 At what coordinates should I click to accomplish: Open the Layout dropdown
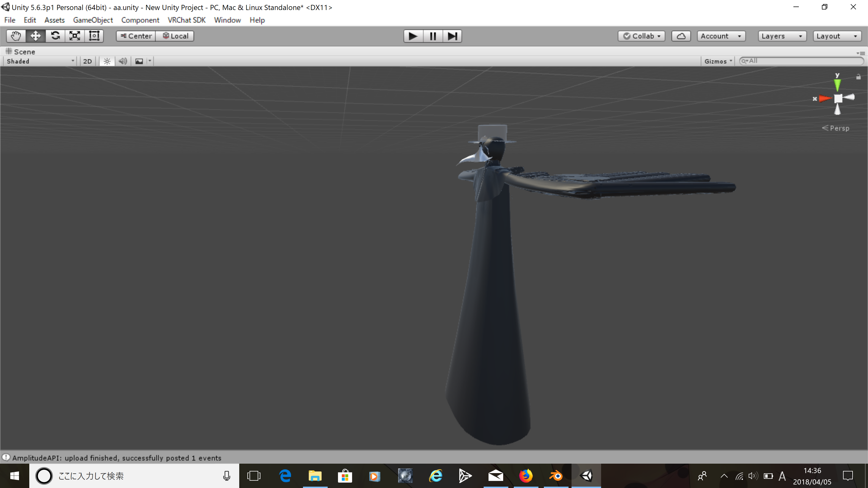point(837,36)
